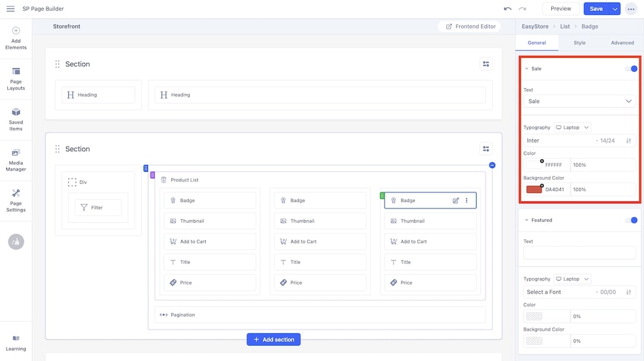Open Add Elements in sidebar
This screenshot has width=644, height=361.
(16, 38)
